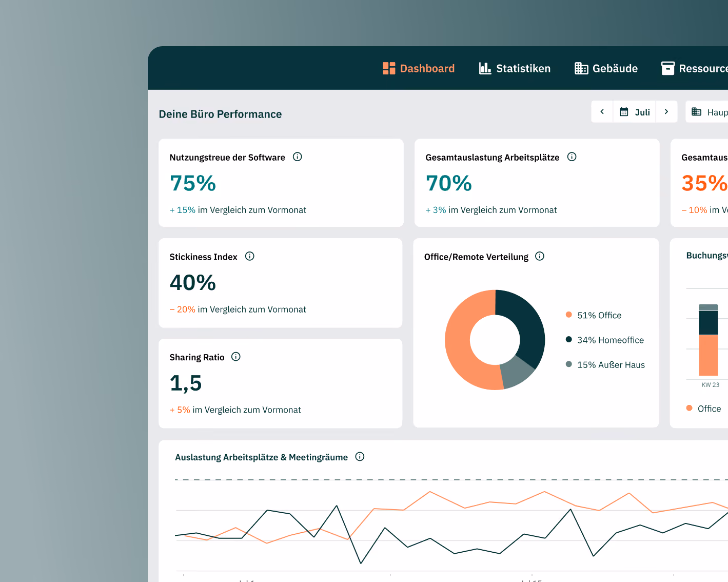Click the 40% Stickiness Index value

[193, 283]
